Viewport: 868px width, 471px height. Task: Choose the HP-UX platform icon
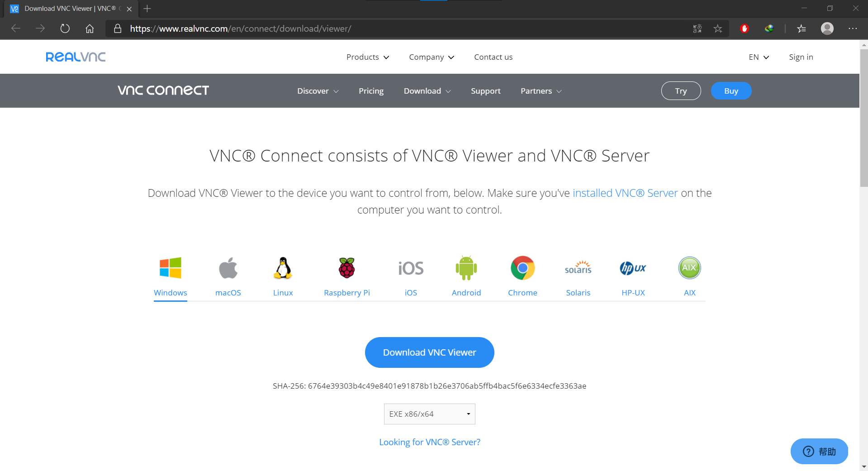(x=633, y=268)
